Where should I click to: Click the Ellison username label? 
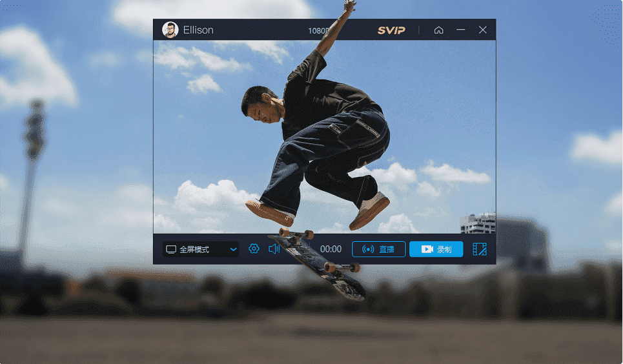pos(198,30)
